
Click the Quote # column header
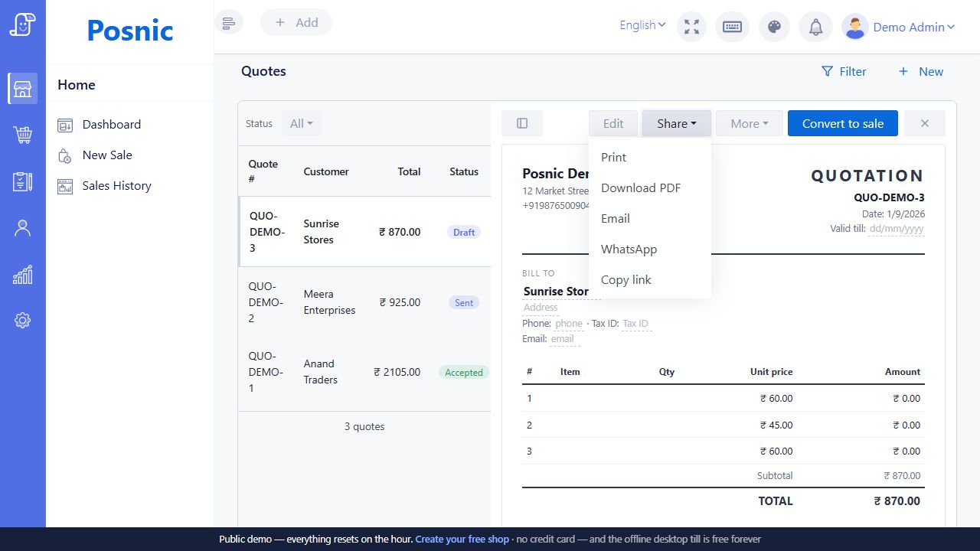coord(263,171)
